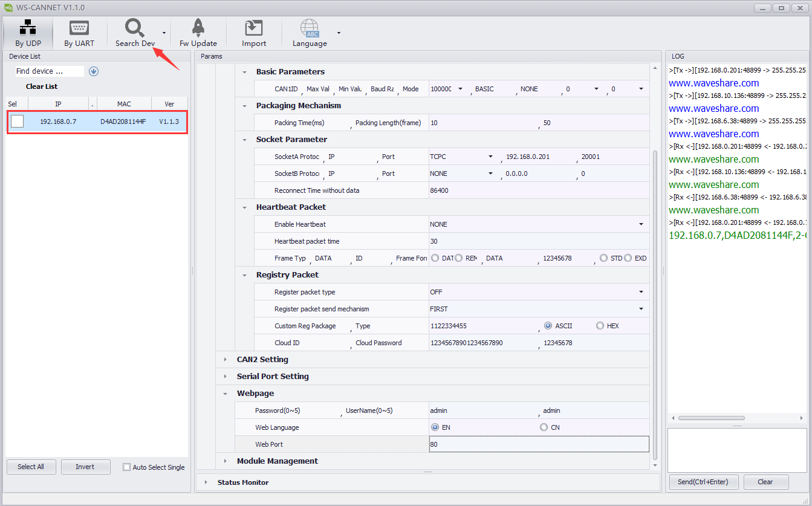Open the Enable Heartbeat dropdown
Screen dimensions: 812x506
[x=641, y=224]
